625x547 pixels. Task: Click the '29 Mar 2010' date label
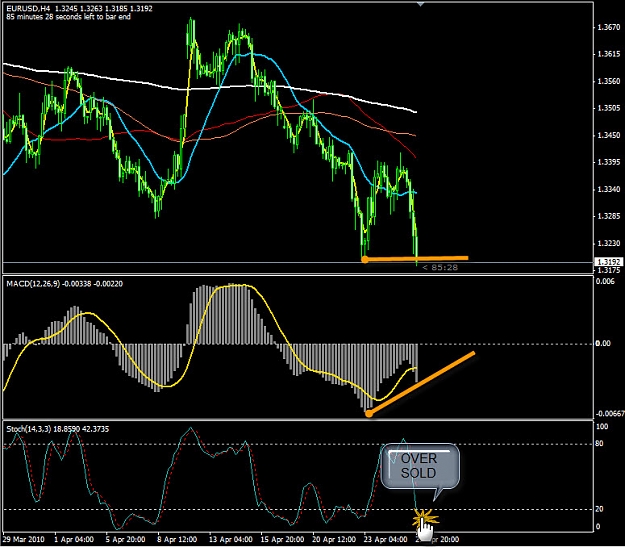(x=23, y=539)
